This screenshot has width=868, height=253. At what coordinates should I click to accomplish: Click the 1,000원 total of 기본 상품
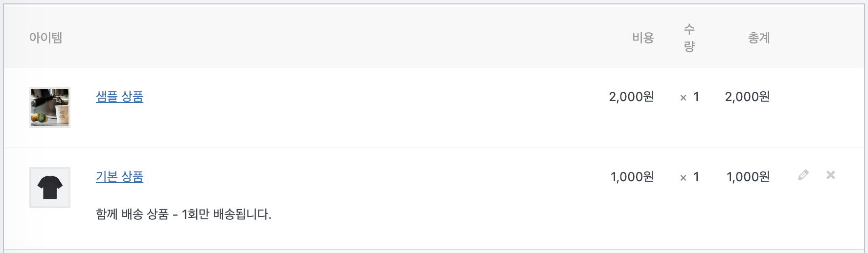point(748,177)
